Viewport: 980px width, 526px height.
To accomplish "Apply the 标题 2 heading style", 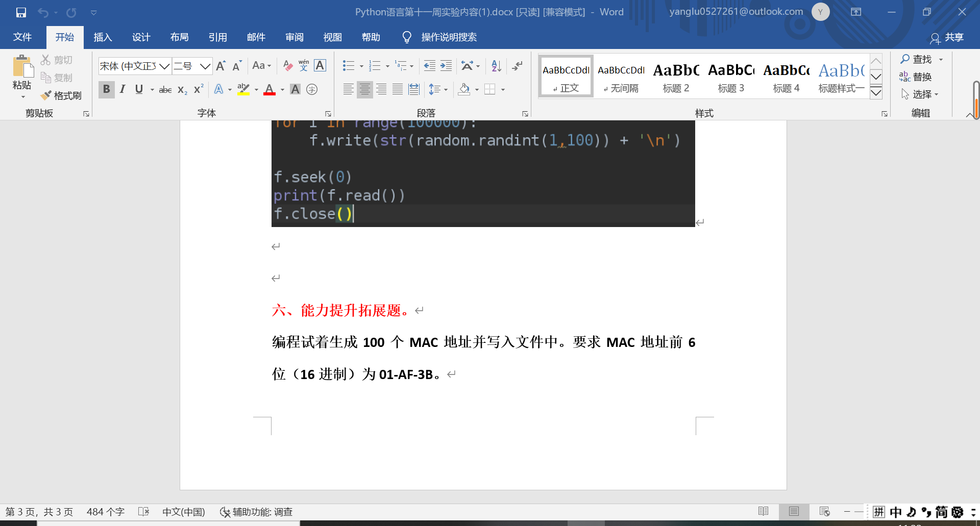I will point(676,76).
